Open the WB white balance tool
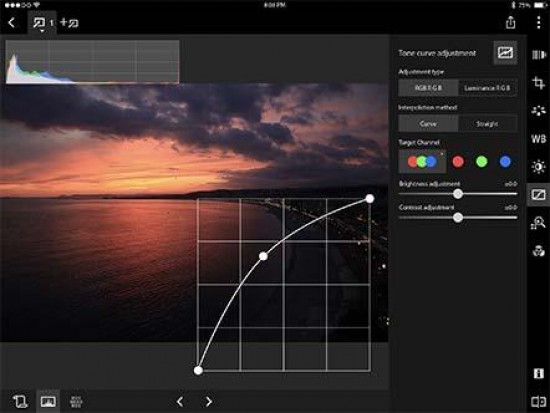 pyautogui.click(x=538, y=139)
